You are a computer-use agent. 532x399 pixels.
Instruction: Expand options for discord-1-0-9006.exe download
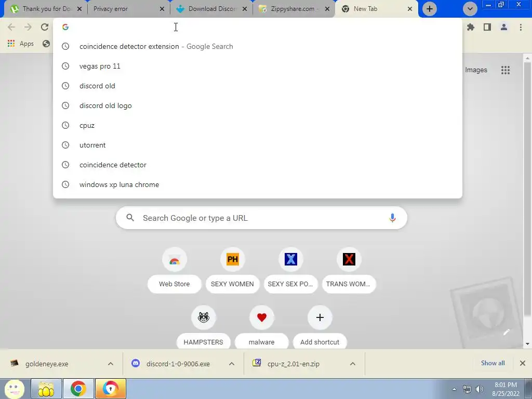click(x=232, y=364)
